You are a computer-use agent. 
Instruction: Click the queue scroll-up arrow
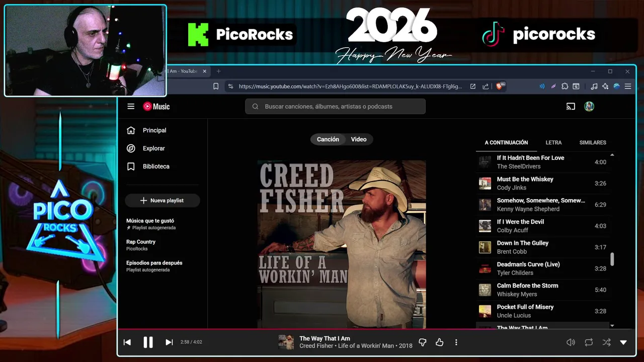612,155
